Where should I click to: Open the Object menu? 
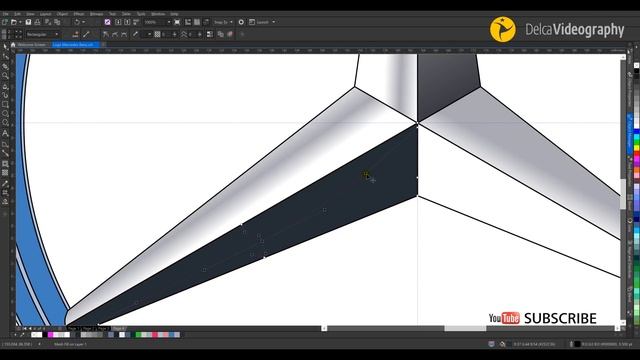click(62, 14)
